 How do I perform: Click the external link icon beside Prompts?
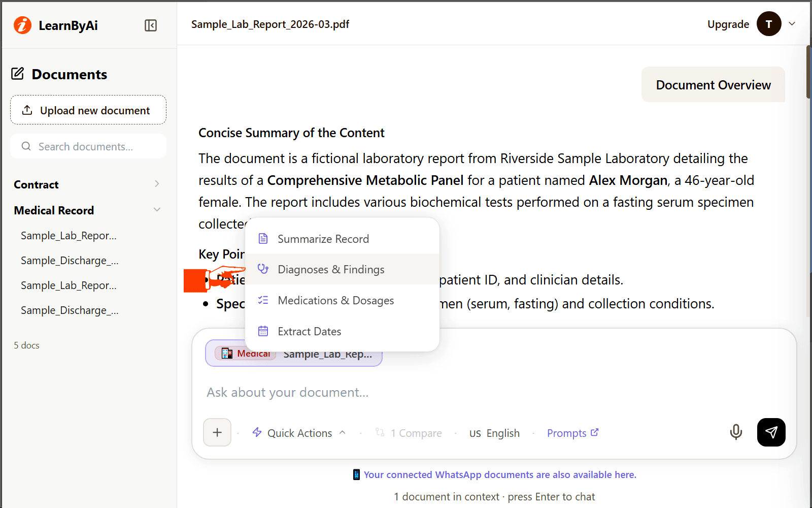[595, 432]
